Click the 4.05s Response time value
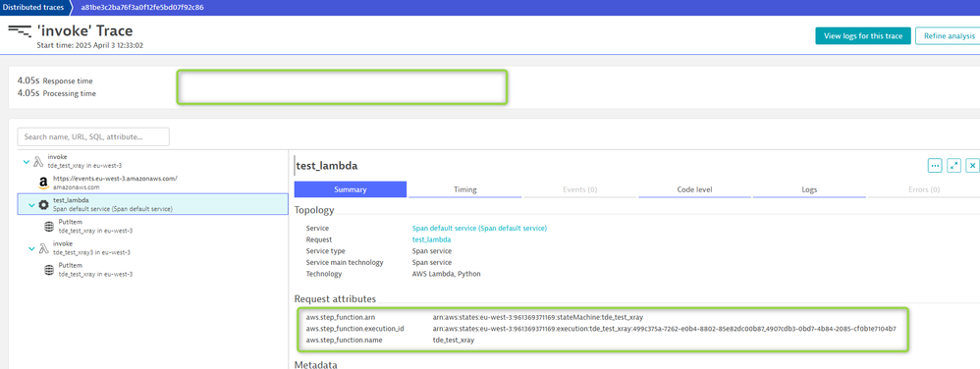The height and width of the screenshot is (369, 980). click(28, 80)
